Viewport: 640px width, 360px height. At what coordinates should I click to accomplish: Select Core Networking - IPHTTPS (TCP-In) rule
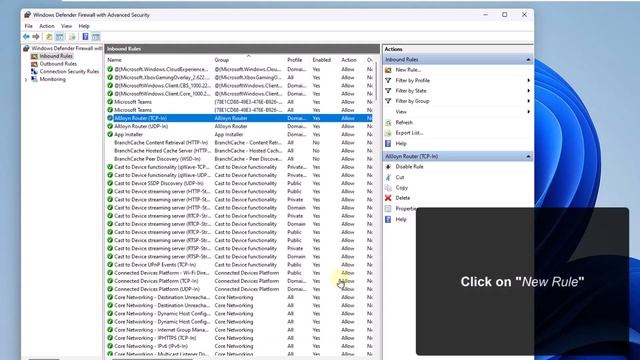[239, 338]
